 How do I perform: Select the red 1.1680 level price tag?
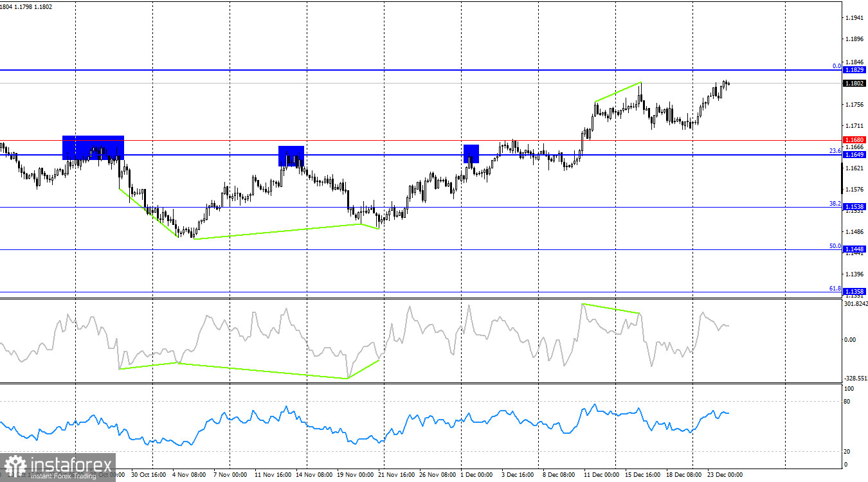click(854, 139)
